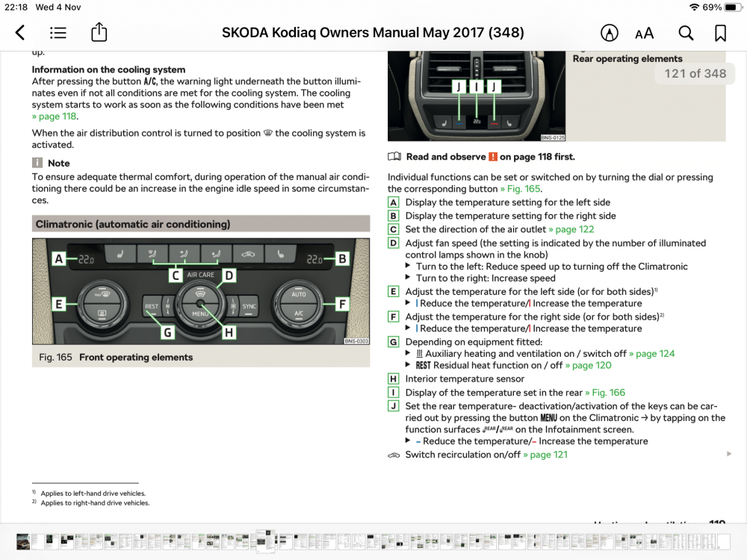Image resolution: width=747 pixels, height=560 pixels.
Task: Search inside the owners manual
Action: pos(686,33)
